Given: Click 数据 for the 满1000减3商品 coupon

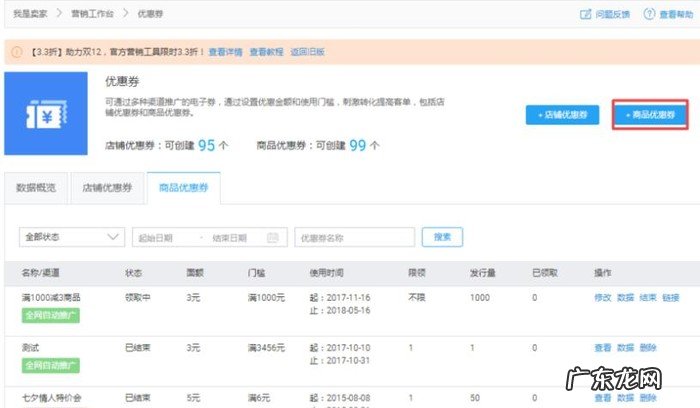Looking at the screenshot, I should tap(625, 298).
